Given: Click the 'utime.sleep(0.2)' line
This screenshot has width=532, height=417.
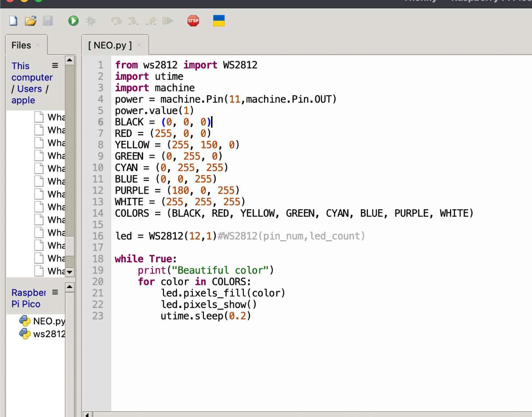Looking at the screenshot, I should (x=206, y=316).
